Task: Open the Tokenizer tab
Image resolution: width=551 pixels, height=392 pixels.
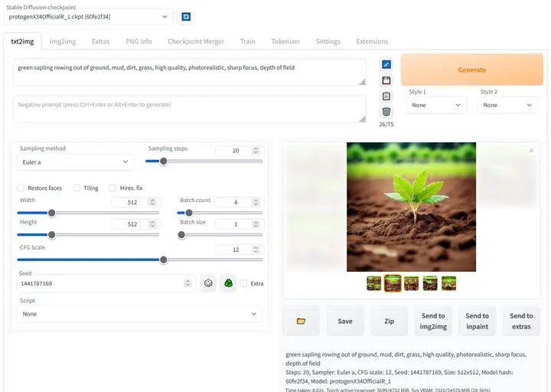Action: [x=285, y=41]
